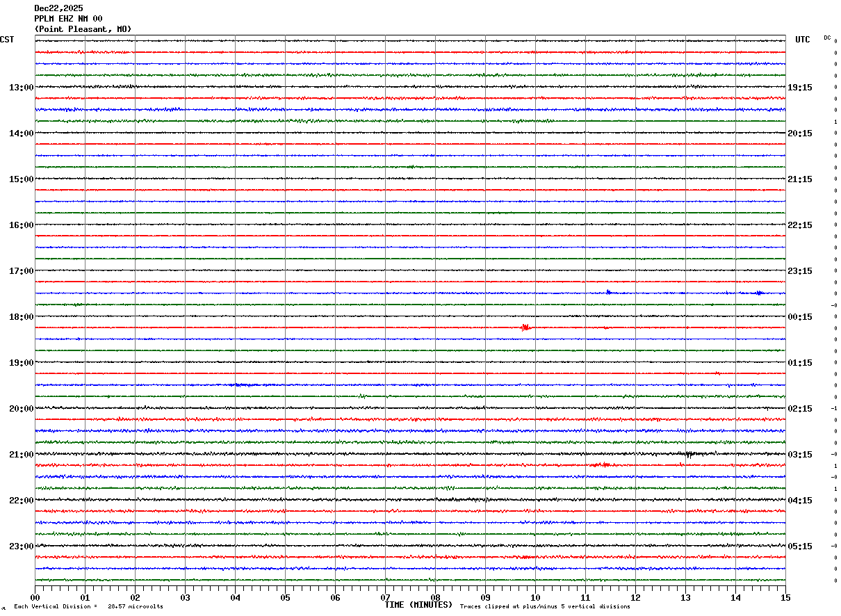Viewport: 841px width, 616px height.
Task: Click the Each Vertical Division 28.57 microvolts note
Action: (88, 607)
